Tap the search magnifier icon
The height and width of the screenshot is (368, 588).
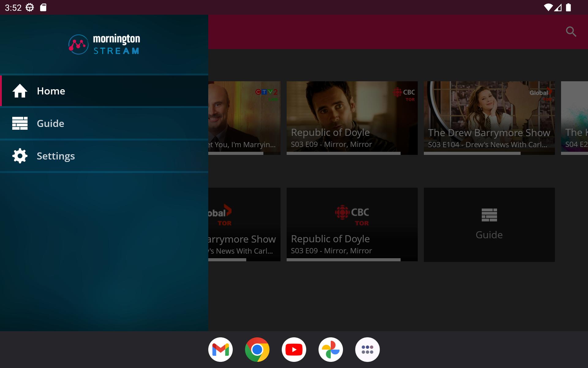tap(571, 32)
